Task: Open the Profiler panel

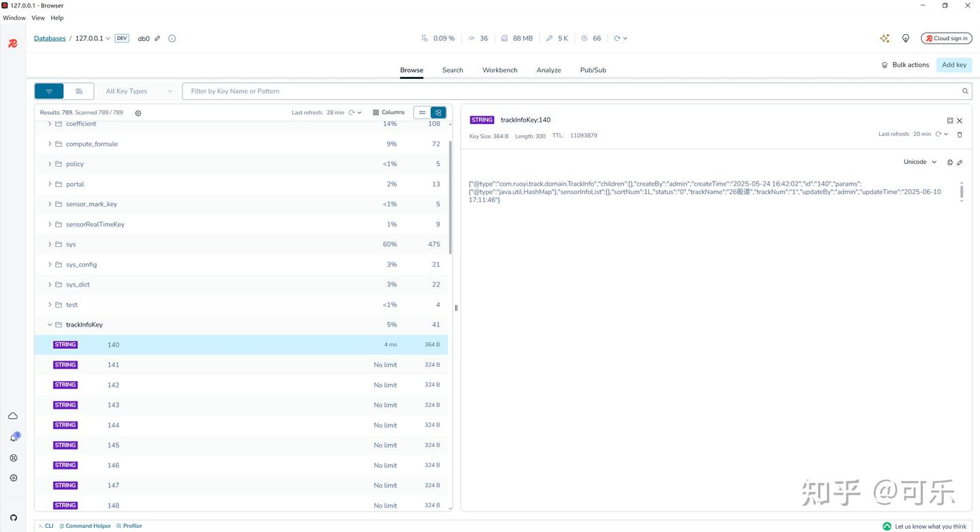Action: coord(129,526)
